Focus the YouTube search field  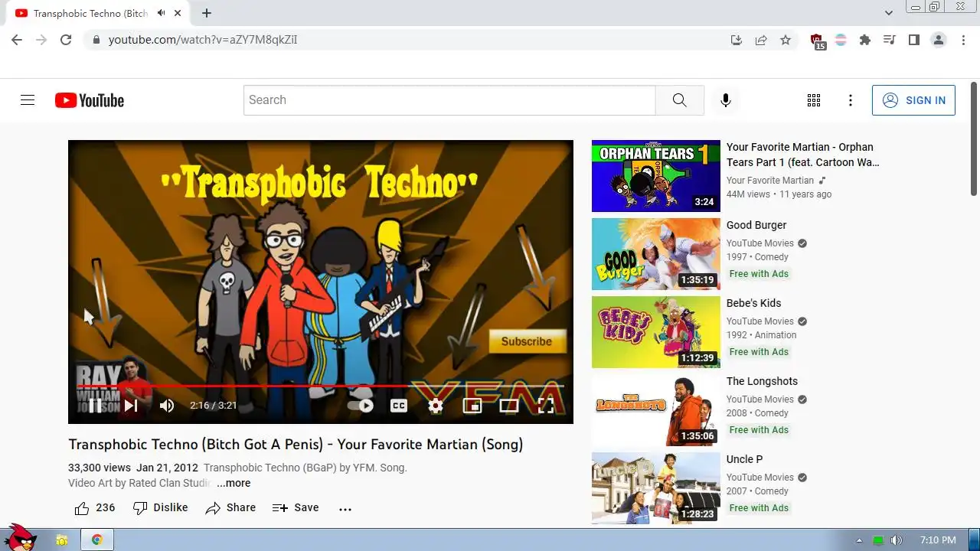click(x=449, y=100)
